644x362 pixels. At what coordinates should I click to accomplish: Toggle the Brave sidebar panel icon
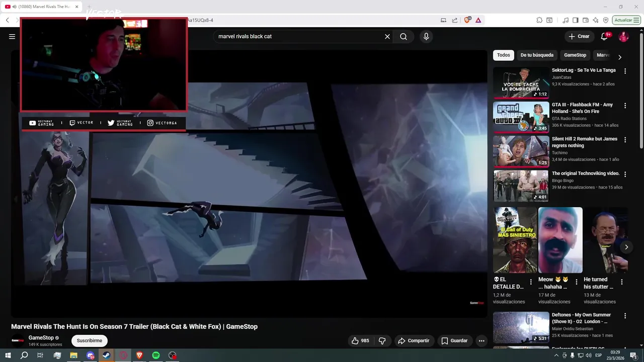tap(576, 20)
